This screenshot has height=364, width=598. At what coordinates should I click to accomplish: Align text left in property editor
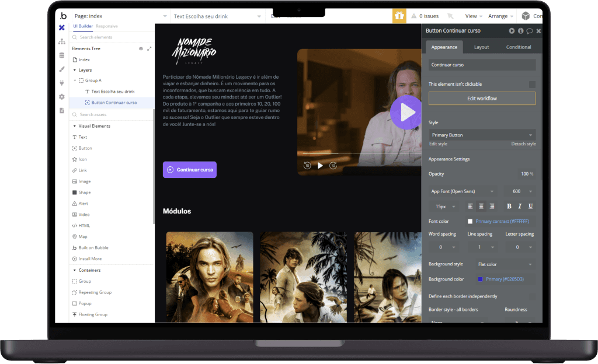[x=470, y=206]
